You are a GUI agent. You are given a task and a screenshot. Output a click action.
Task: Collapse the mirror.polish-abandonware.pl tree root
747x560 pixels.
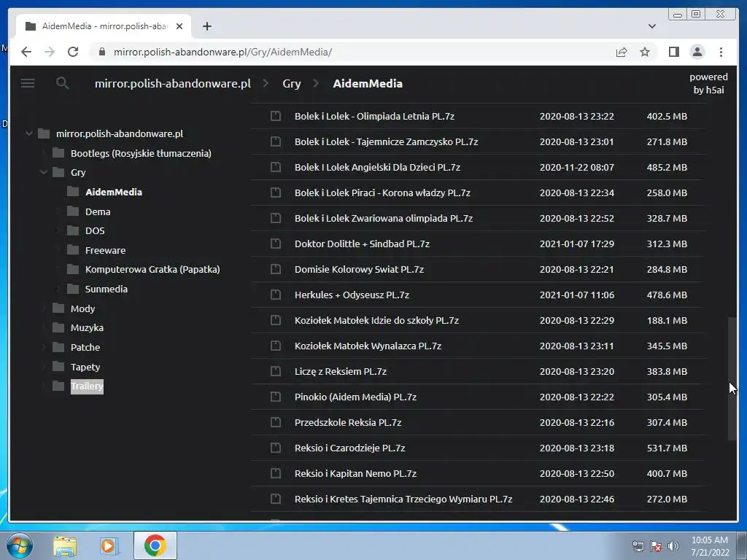pos(28,133)
